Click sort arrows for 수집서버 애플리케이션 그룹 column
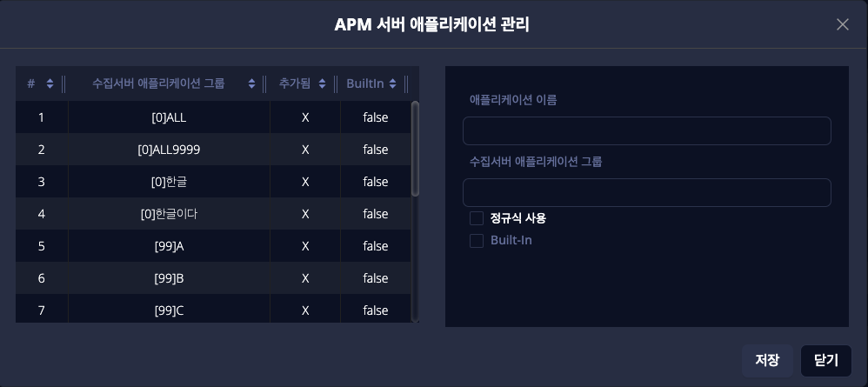Screen dimensions: 868x387 pos(251,83)
